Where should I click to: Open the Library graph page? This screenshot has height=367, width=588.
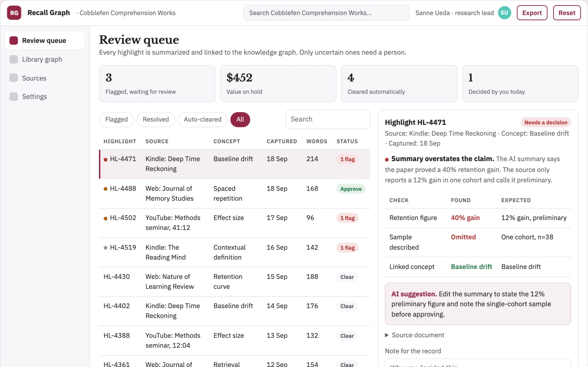45,59
